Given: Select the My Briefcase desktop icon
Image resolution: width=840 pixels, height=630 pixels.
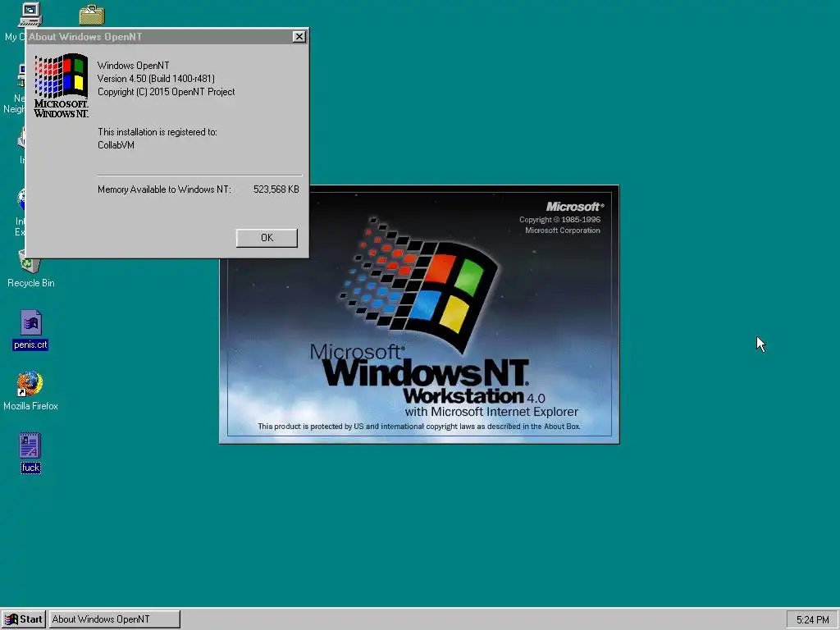Looking at the screenshot, I should [92, 15].
